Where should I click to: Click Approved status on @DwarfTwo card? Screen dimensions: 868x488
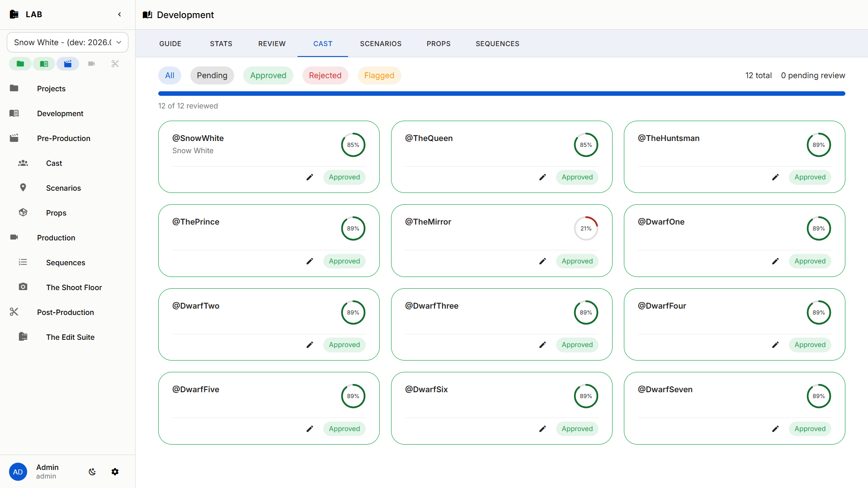point(344,345)
